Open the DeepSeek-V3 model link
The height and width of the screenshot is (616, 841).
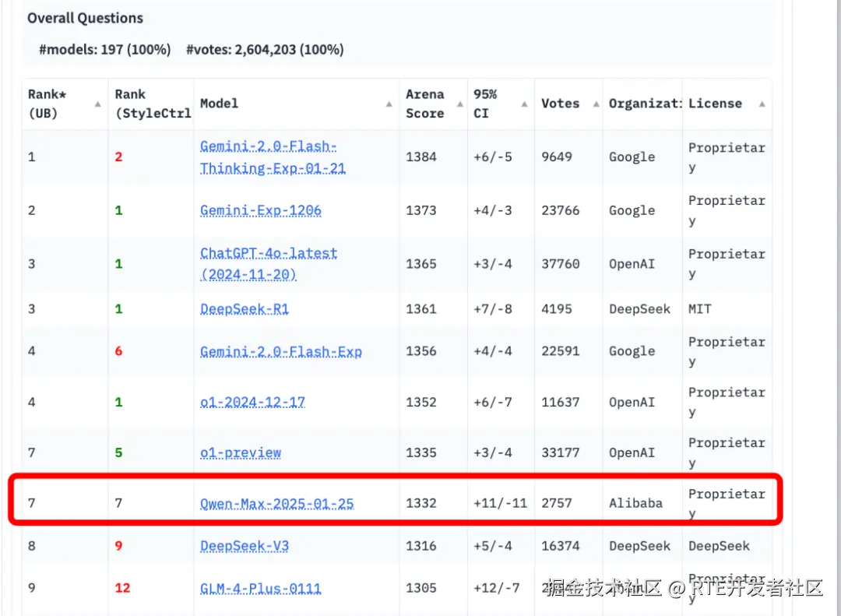click(x=244, y=546)
